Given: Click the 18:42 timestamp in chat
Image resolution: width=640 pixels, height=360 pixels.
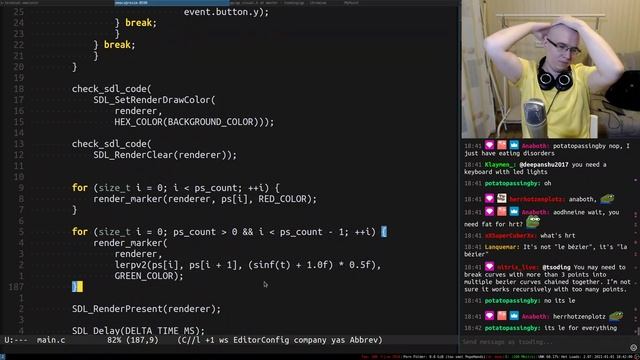Looking at the screenshot, I should (473, 328).
